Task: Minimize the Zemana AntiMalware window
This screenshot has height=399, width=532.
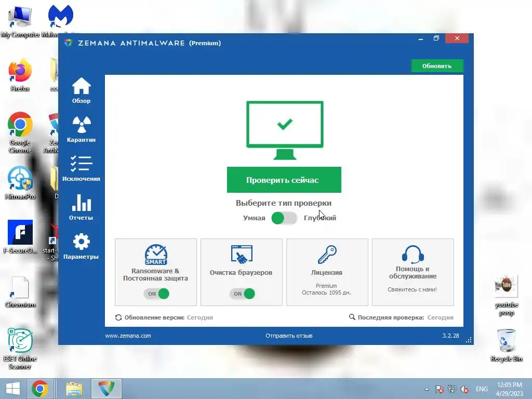Action: coord(421,38)
